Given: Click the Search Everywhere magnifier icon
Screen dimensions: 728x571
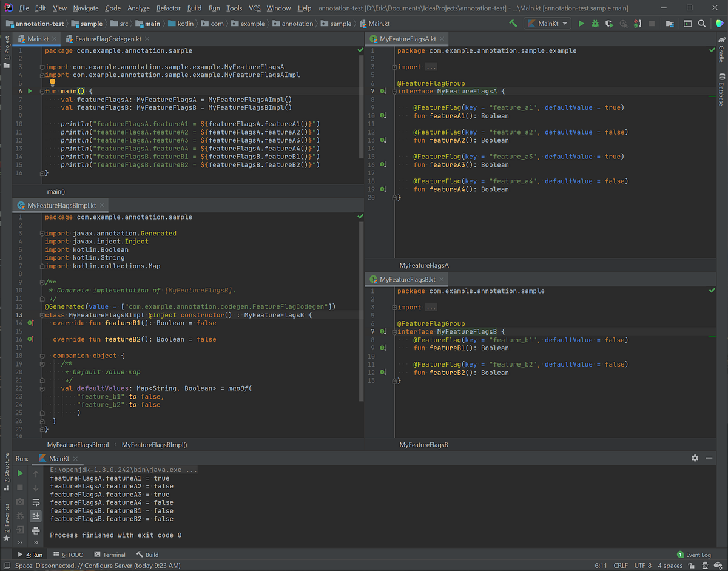Looking at the screenshot, I should pyautogui.click(x=702, y=24).
